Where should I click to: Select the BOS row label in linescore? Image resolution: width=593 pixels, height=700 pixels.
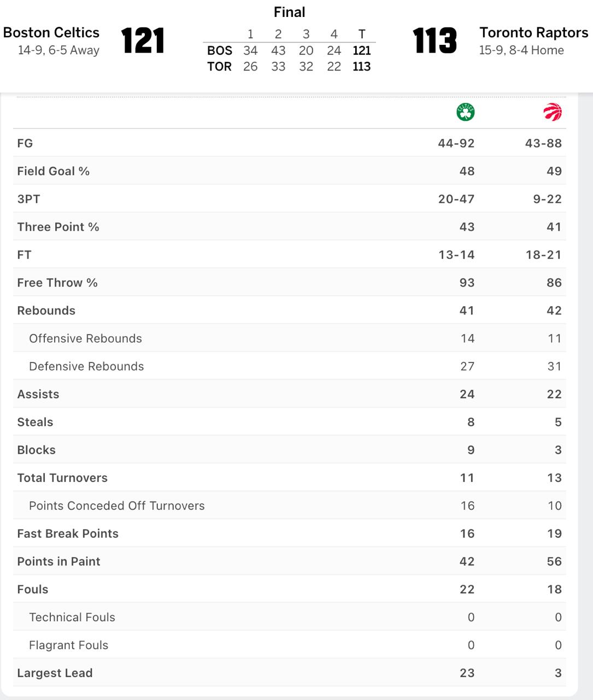[x=220, y=51]
